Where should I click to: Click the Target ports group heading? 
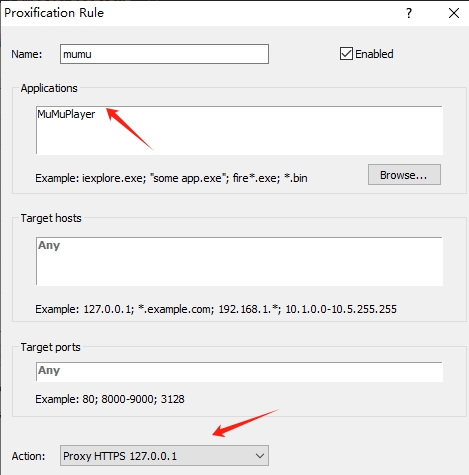[50, 347]
